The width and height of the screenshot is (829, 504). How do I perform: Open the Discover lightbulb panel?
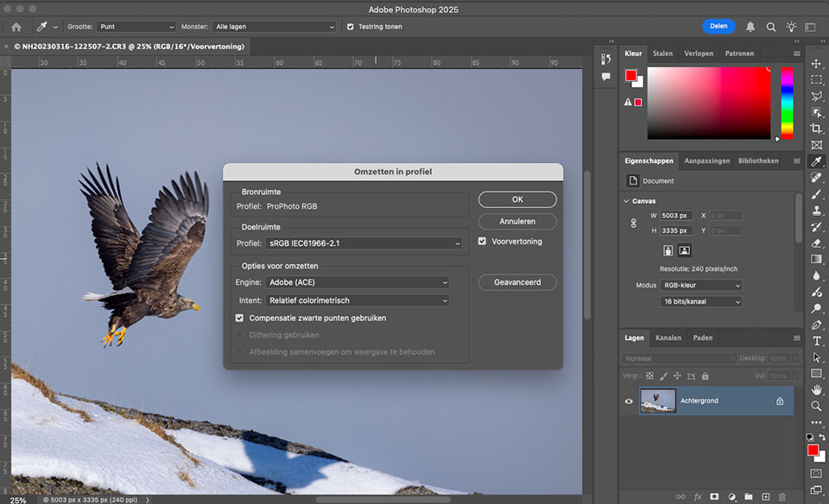791,27
